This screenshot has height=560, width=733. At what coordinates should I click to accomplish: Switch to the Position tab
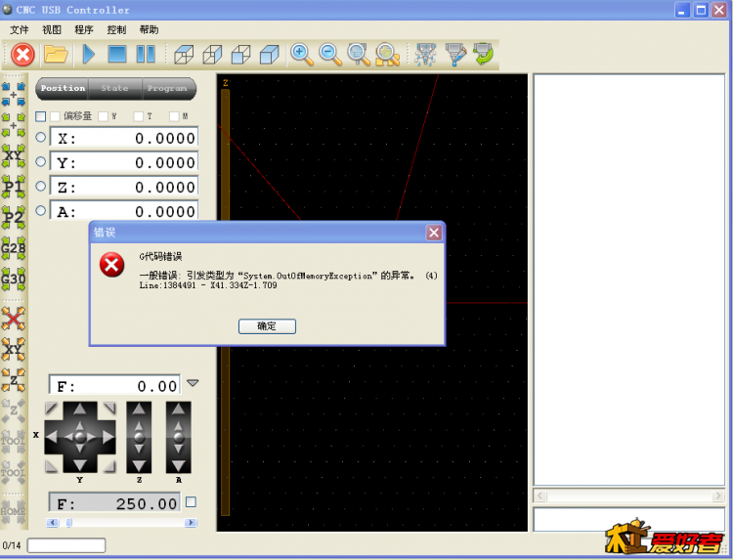pyautogui.click(x=63, y=88)
